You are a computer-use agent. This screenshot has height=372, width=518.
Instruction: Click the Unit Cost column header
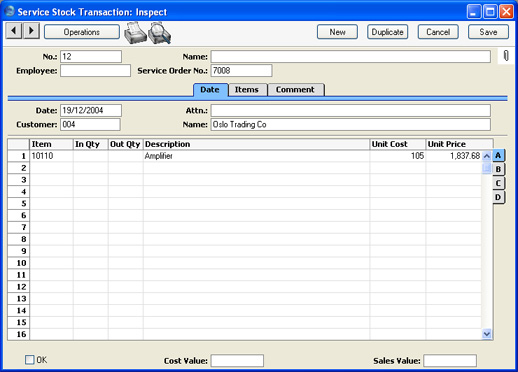(x=398, y=144)
